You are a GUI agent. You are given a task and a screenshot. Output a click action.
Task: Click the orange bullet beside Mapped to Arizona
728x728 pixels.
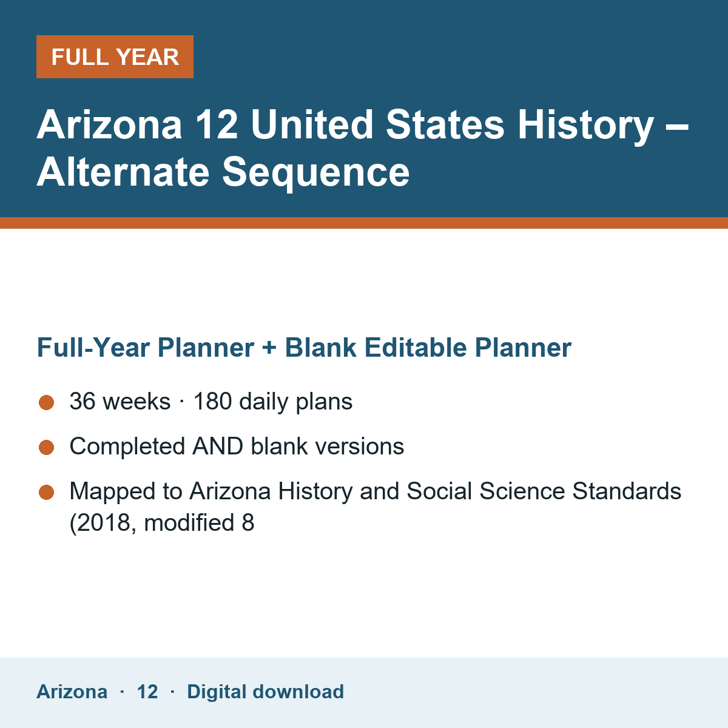pos(47,492)
